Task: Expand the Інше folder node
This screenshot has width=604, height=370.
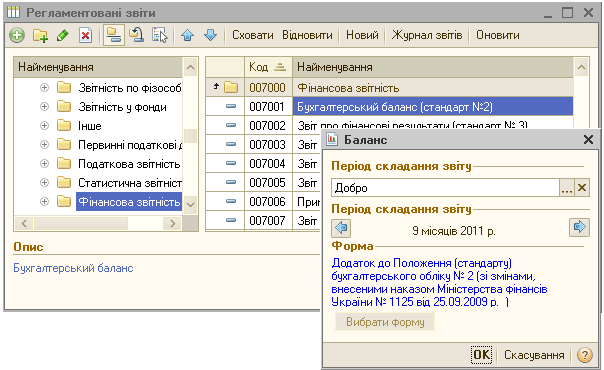Action: point(44,126)
